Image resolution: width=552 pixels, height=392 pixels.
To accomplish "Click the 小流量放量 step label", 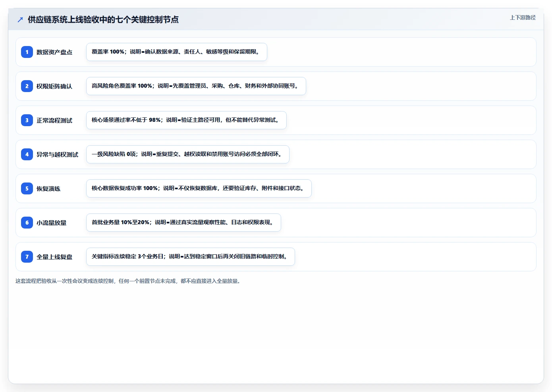I will (x=52, y=223).
